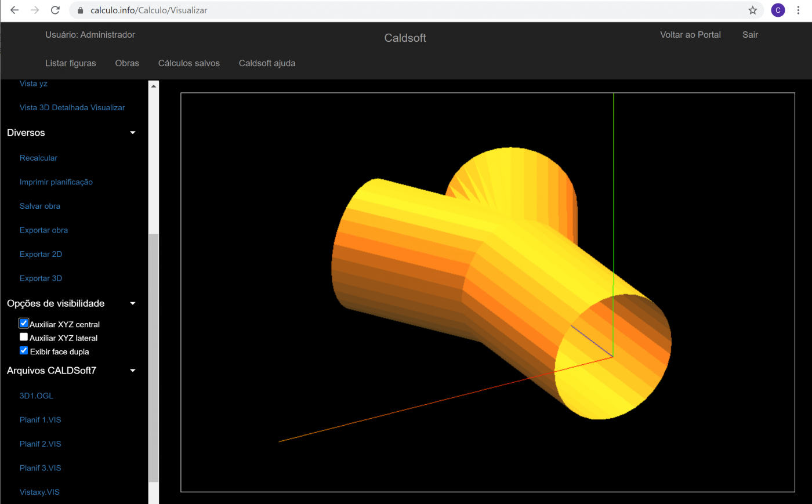Bookmark this page with star icon

point(752,10)
